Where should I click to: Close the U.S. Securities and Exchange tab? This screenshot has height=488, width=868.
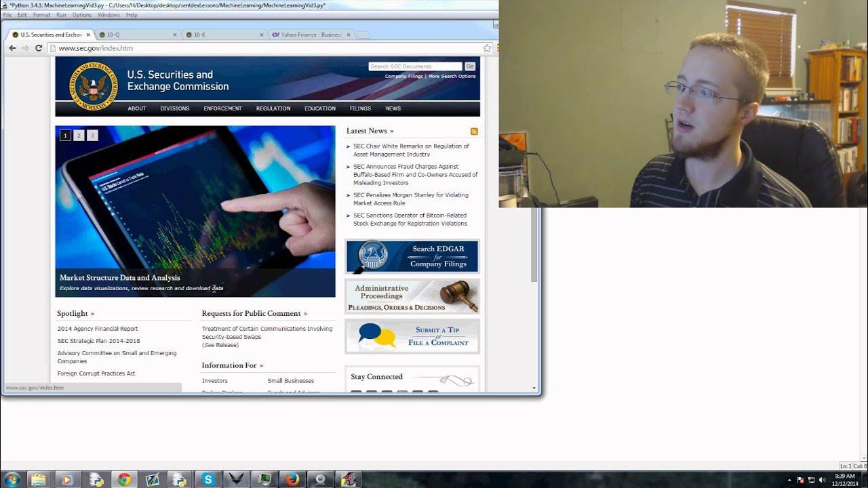(x=87, y=35)
